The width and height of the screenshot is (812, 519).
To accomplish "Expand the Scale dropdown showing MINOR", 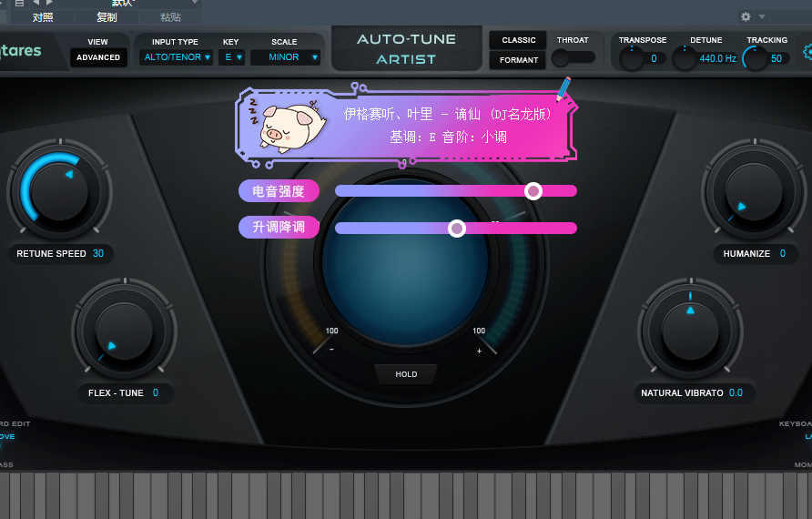I will click(286, 57).
